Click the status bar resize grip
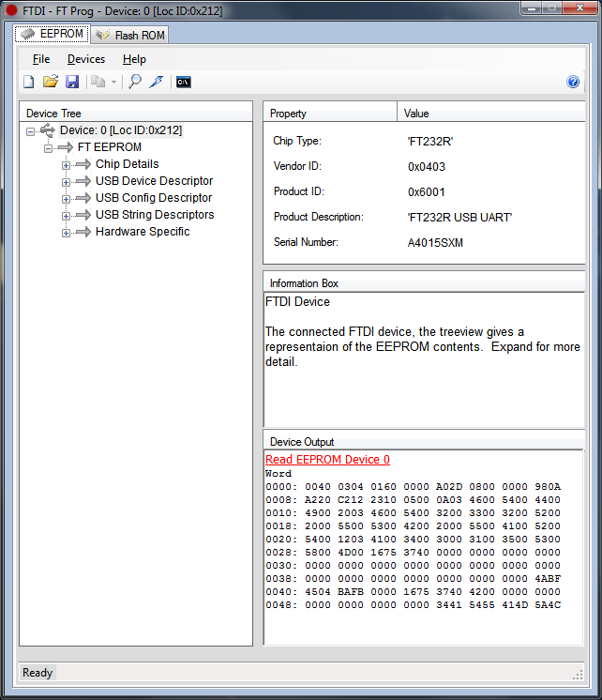This screenshot has height=700, width=602. pyautogui.click(x=578, y=675)
